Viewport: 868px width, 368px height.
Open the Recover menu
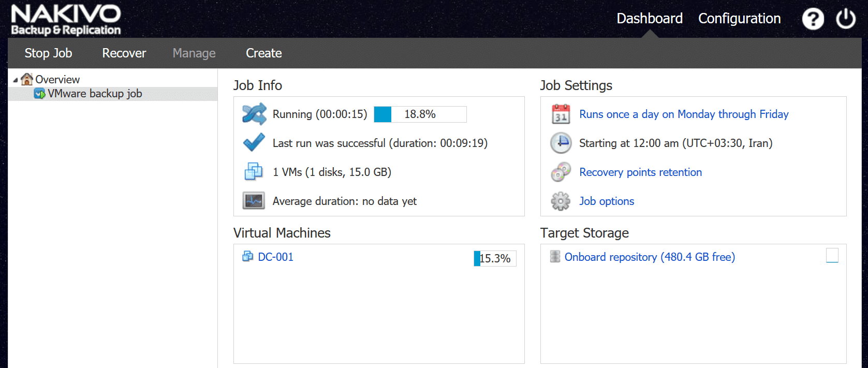[x=124, y=53]
